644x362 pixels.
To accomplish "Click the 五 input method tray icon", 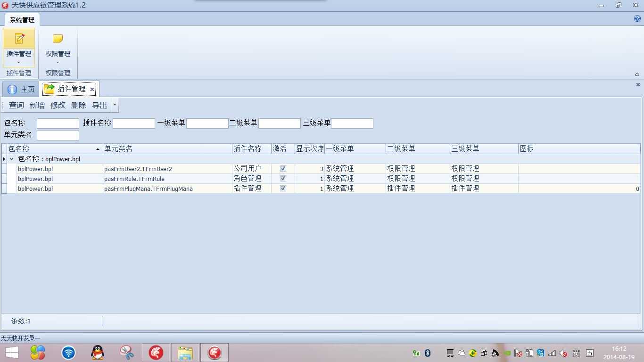I will pyautogui.click(x=590, y=353).
